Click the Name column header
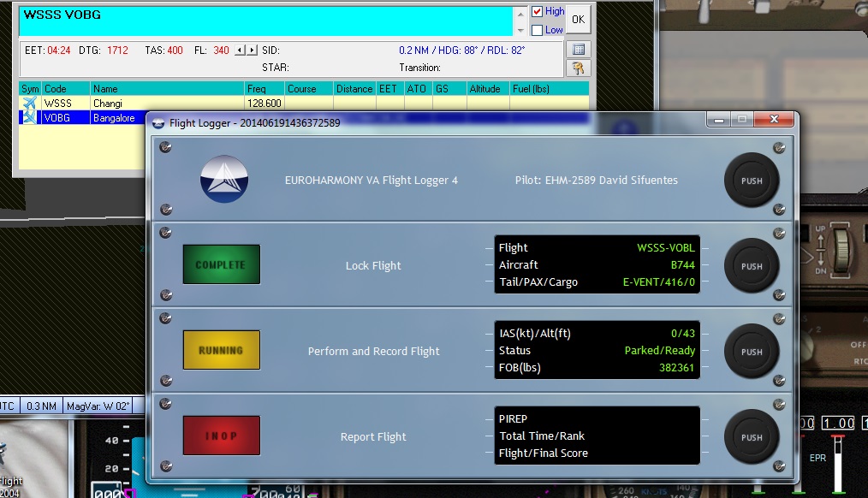 105,89
